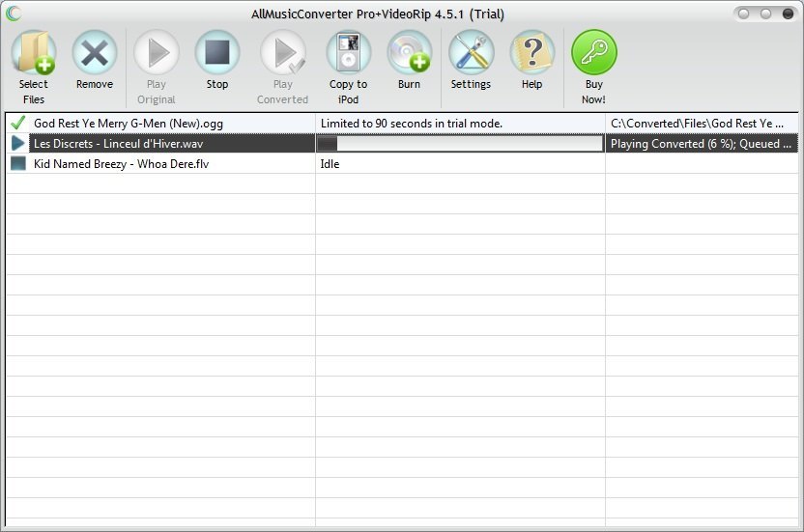Click the play arrow icon beside Les Discrets
804x532 pixels.
point(18,143)
